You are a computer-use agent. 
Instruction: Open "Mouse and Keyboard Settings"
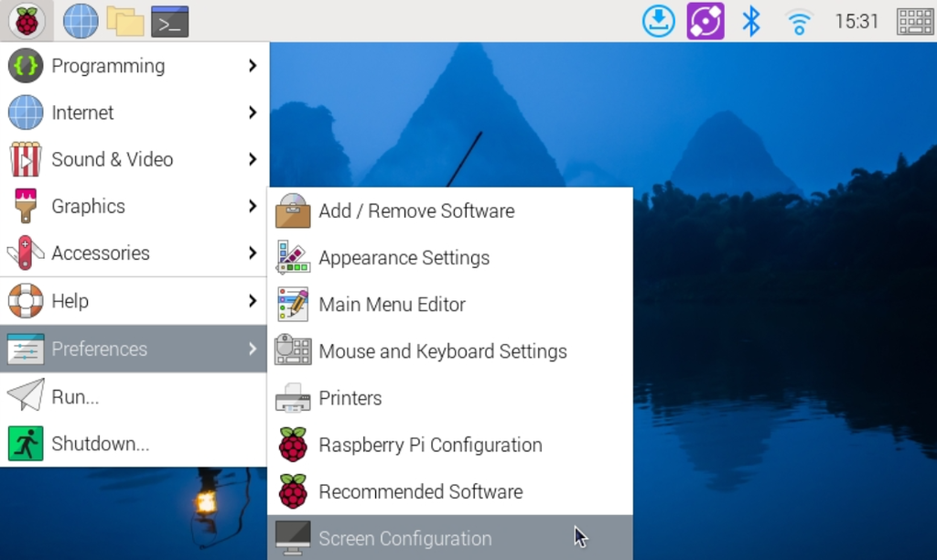point(443,351)
